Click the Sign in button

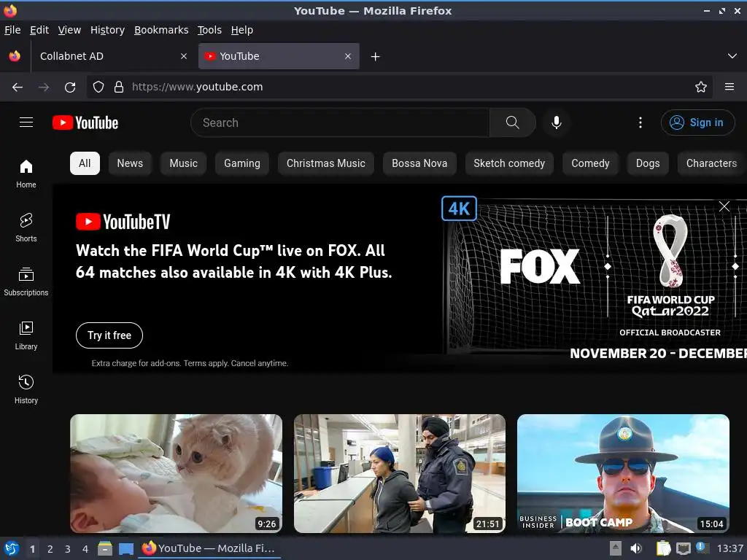[697, 122]
